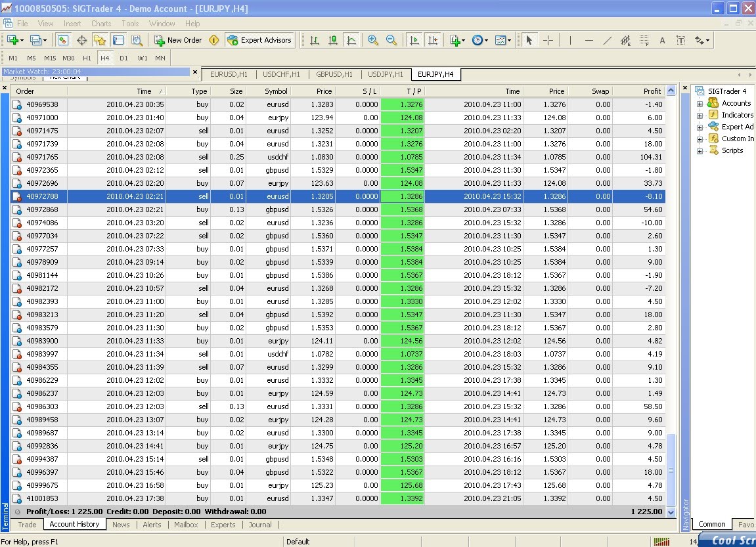Click history scrollbar up arrow
Image resolution: width=756 pixels, height=547 pixels.
[x=671, y=91]
